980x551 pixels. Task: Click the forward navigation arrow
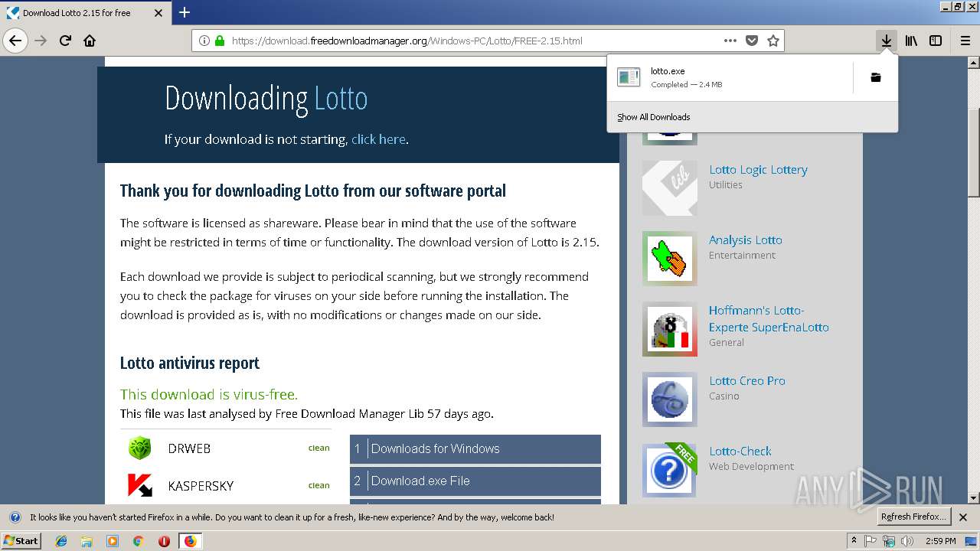pos(41,41)
